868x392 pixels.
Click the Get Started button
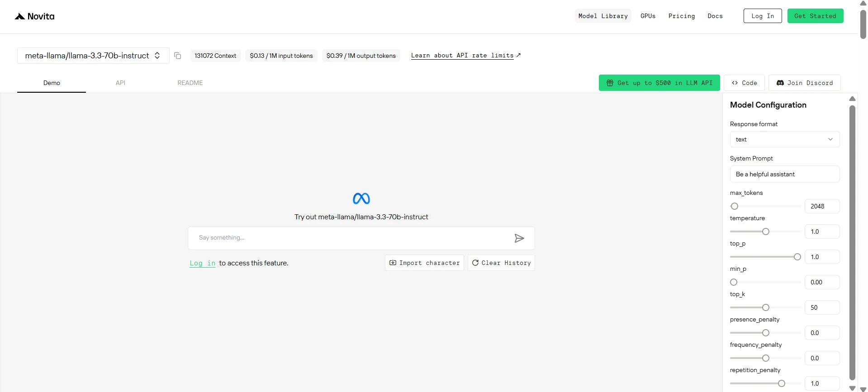(x=815, y=16)
